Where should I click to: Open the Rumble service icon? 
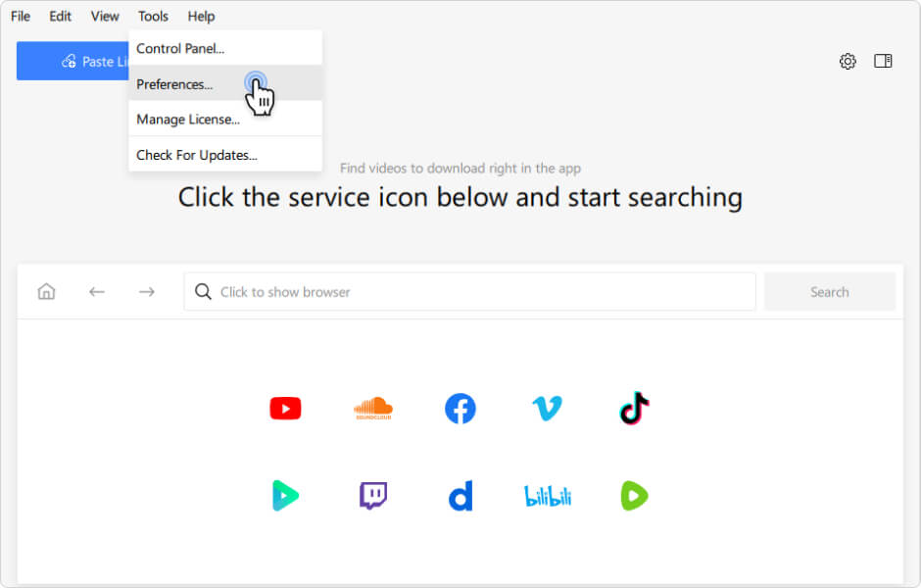[635, 496]
